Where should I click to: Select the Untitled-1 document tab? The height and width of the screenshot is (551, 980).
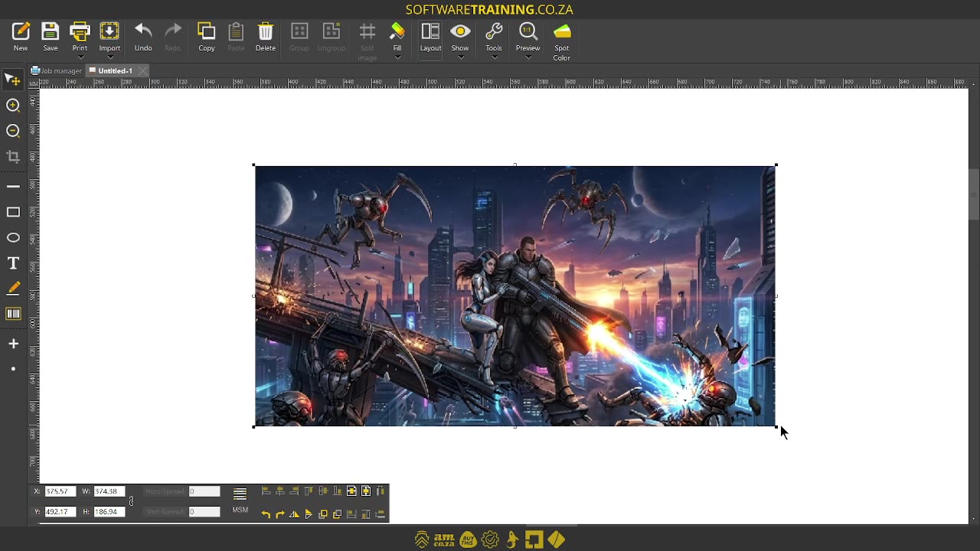[115, 70]
